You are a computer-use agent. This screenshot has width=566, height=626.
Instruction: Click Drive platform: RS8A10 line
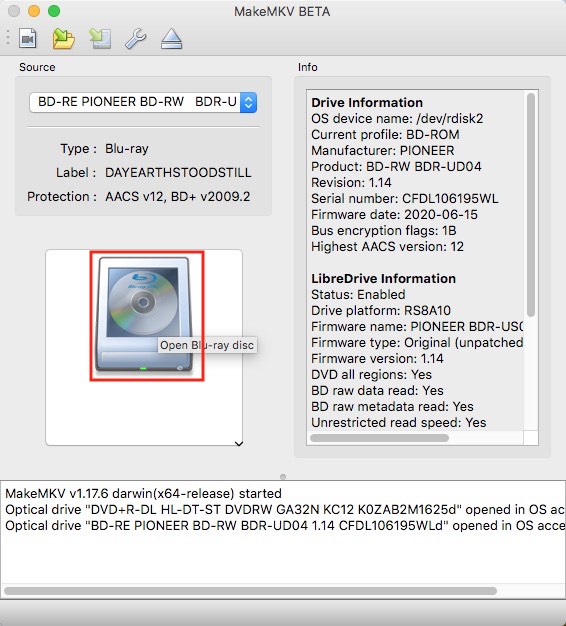pos(381,310)
